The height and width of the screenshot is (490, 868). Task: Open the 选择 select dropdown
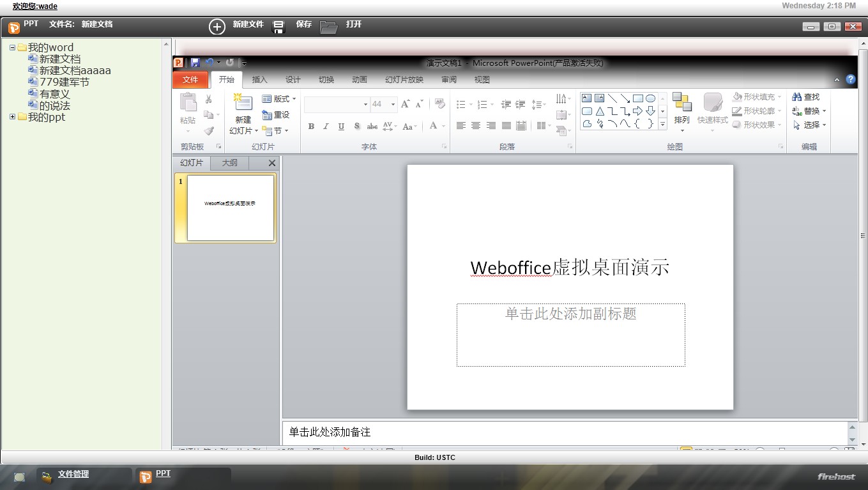coord(810,125)
